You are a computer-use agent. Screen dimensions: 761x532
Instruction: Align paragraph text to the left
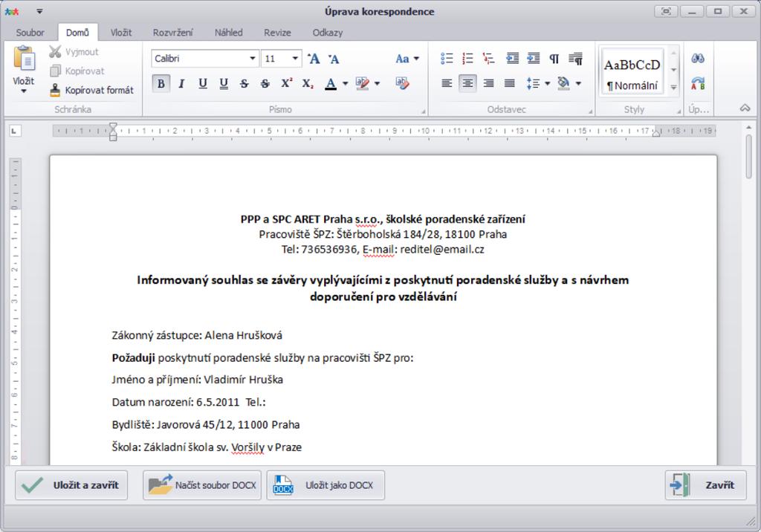tap(447, 83)
